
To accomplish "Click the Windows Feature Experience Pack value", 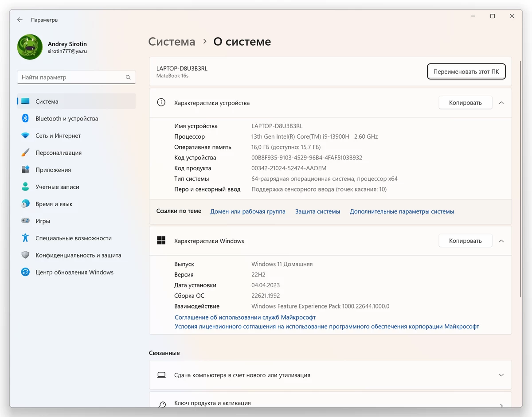I will (x=320, y=306).
